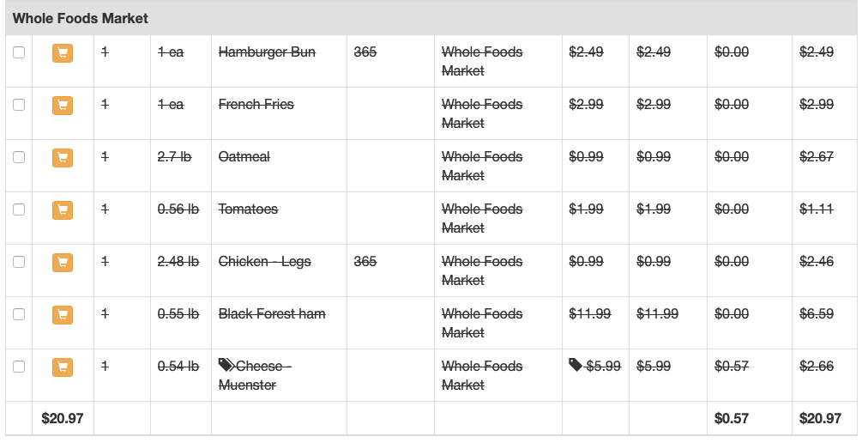Click the cart icon for French Fries
This screenshot has width=868, height=443.
point(63,106)
